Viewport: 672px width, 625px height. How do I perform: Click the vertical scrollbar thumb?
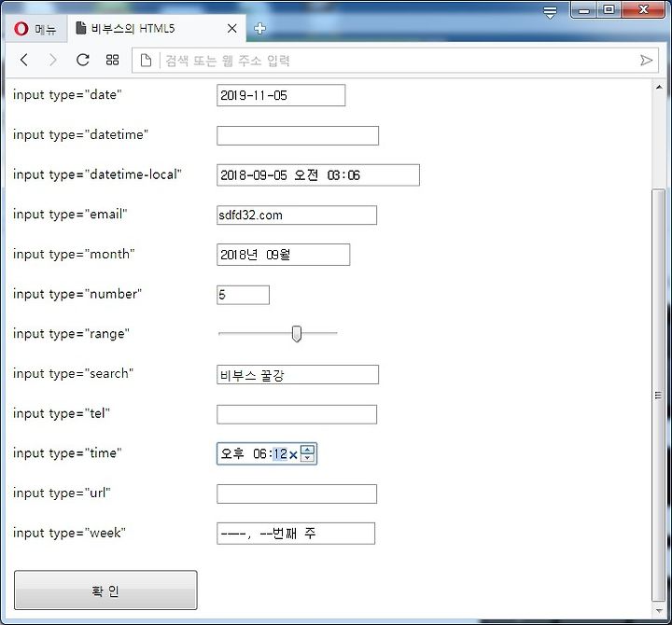click(658, 395)
